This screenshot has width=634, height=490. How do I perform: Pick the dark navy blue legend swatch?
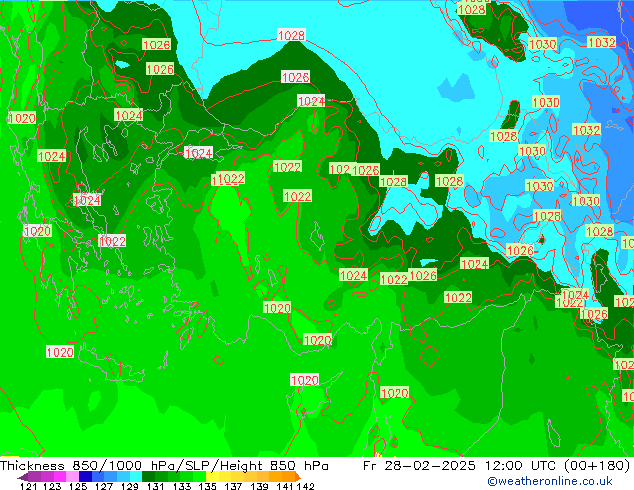pyautogui.click(x=85, y=477)
